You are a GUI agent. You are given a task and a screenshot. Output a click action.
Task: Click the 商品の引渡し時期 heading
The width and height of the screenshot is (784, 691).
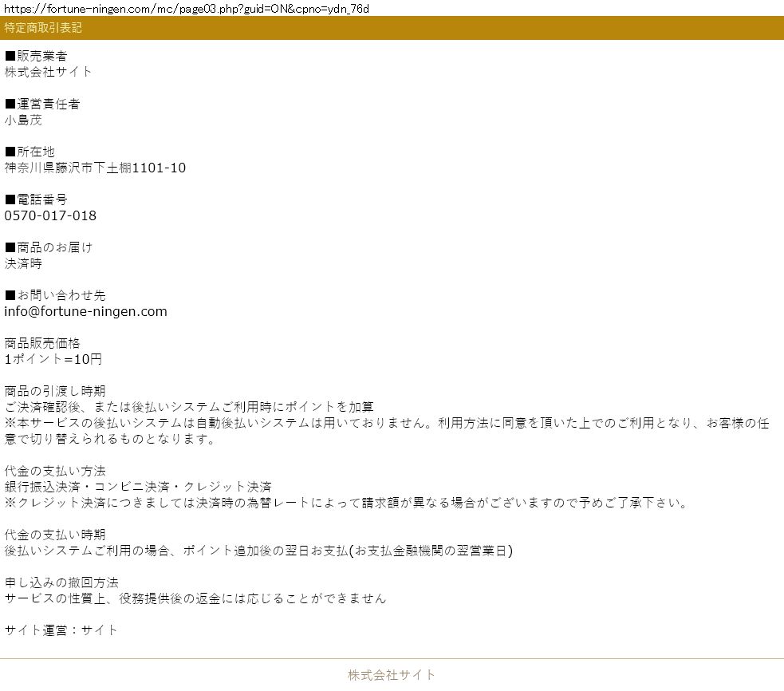click(x=55, y=391)
